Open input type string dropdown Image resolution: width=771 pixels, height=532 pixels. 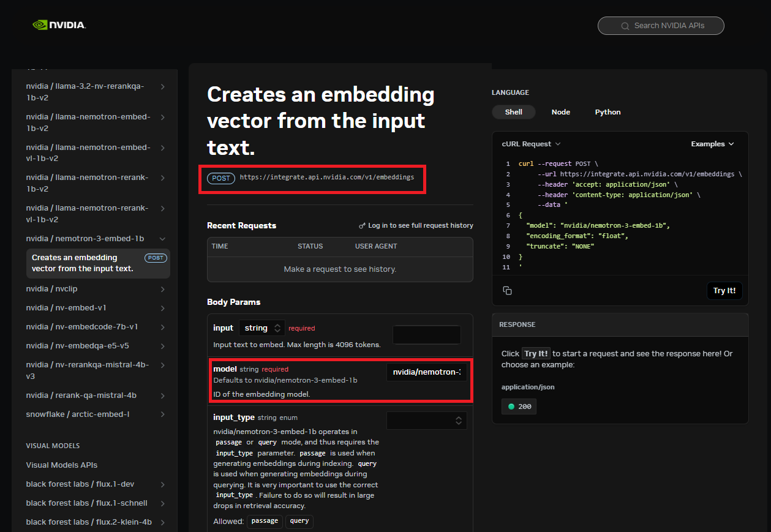pyautogui.click(x=262, y=328)
